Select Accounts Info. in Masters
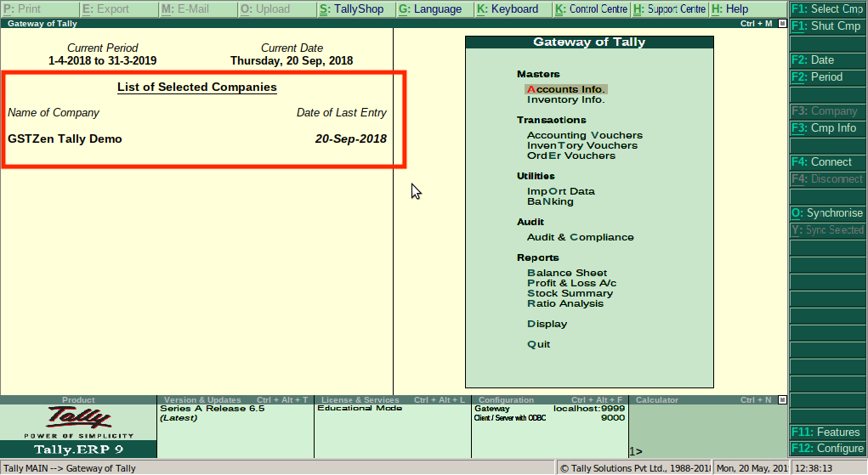 pyautogui.click(x=565, y=89)
